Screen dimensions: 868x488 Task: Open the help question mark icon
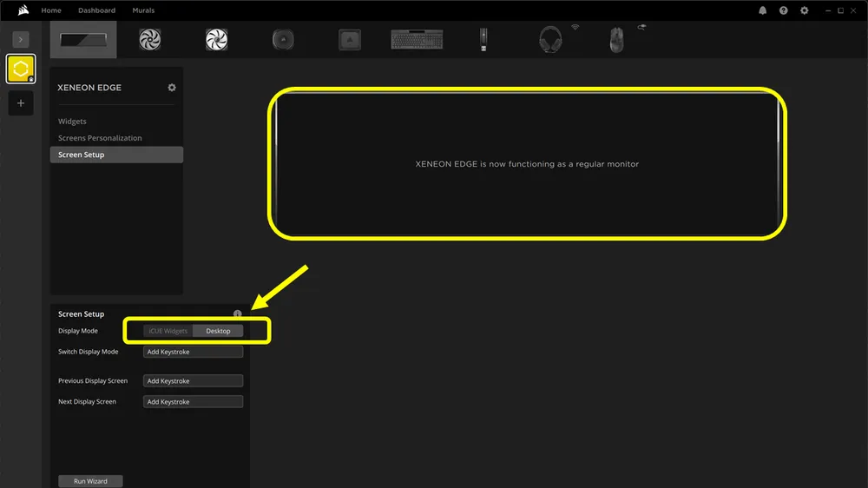[x=783, y=10]
